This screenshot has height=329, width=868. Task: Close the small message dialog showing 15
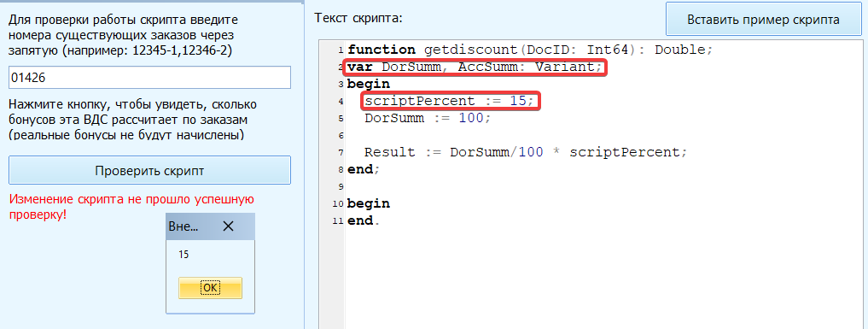point(228,226)
